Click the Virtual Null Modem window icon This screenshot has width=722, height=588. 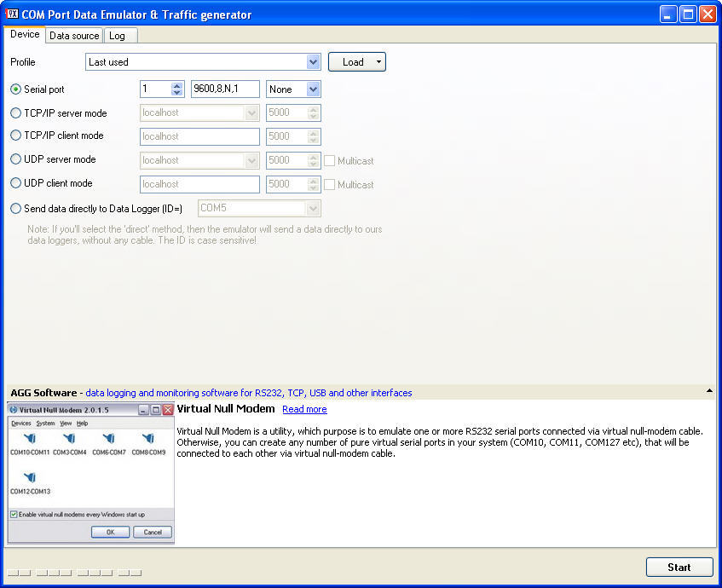click(12, 409)
